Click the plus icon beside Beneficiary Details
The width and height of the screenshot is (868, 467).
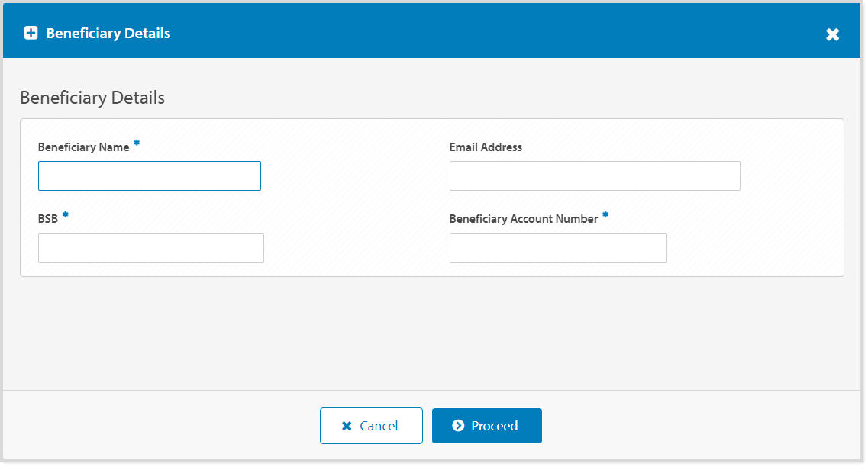point(31,33)
